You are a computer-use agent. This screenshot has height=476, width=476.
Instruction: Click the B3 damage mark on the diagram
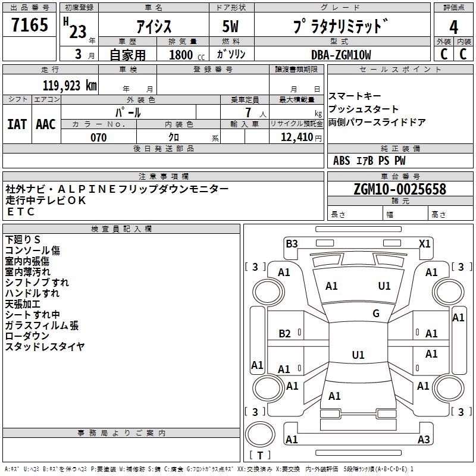pos(292,244)
